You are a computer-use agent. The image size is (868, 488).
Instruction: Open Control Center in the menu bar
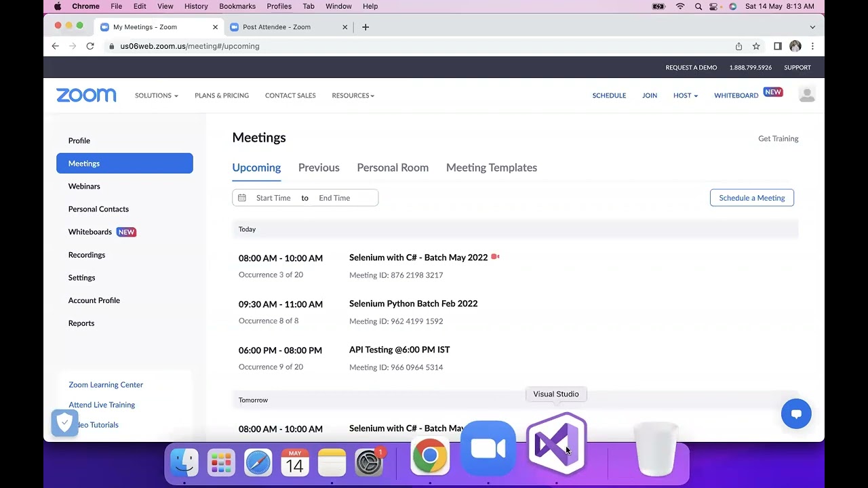tap(714, 6)
